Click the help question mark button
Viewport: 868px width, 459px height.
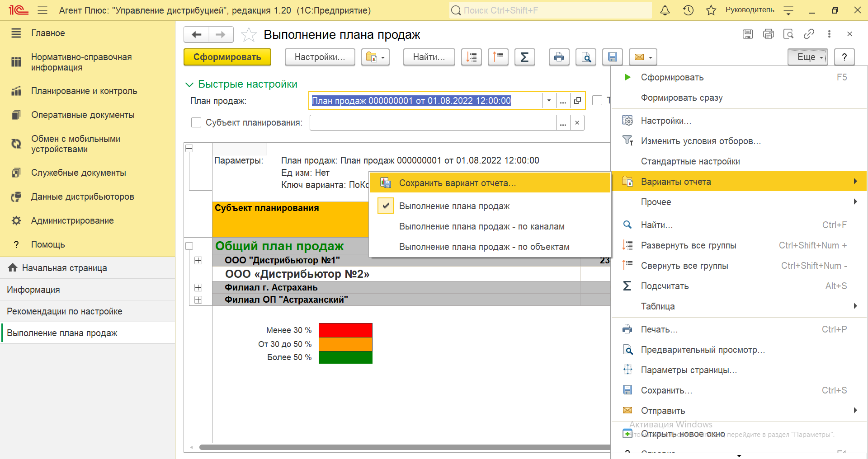[844, 57]
